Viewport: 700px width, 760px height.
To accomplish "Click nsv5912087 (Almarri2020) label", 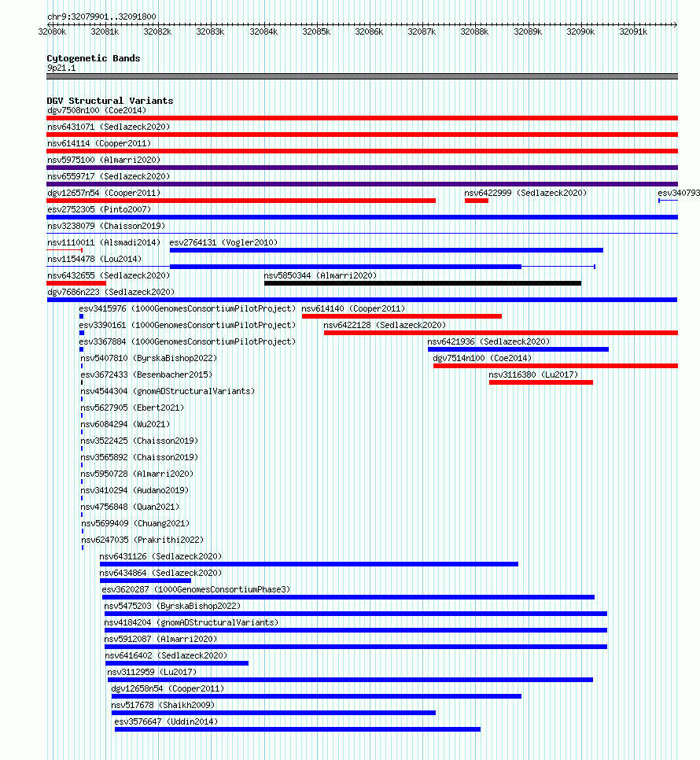I will (x=160, y=639).
